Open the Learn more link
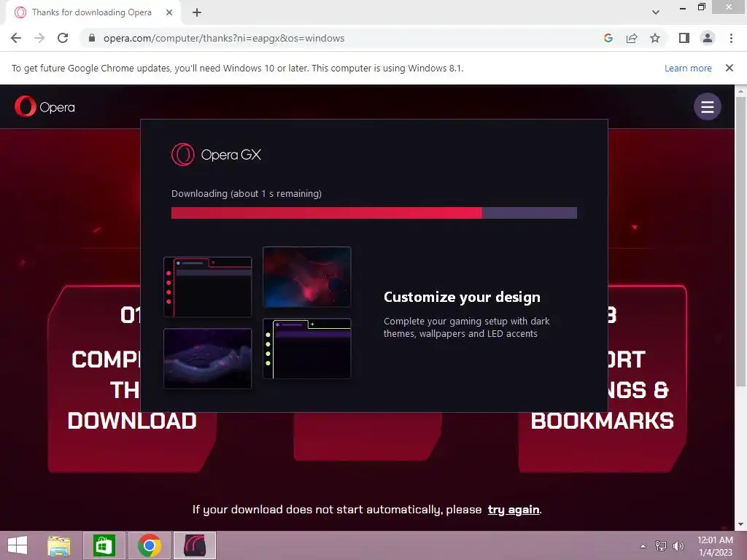The width and height of the screenshot is (747, 560). point(688,68)
